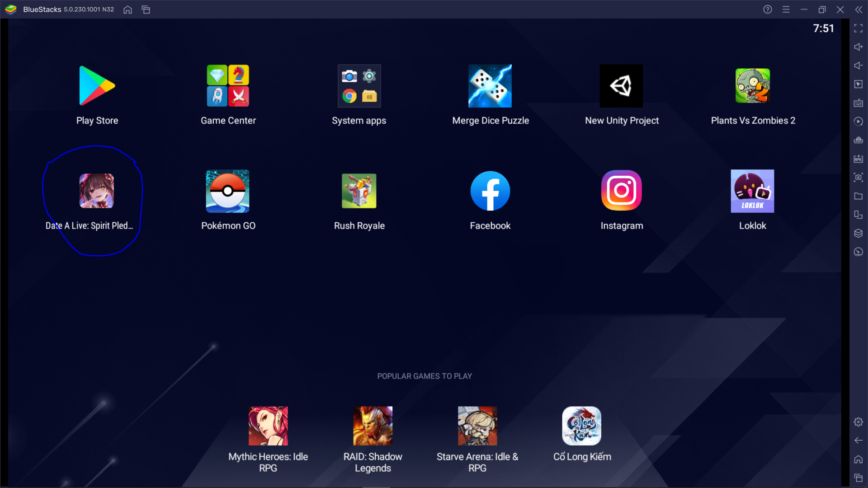Open Rush Royale game

tap(359, 191)
